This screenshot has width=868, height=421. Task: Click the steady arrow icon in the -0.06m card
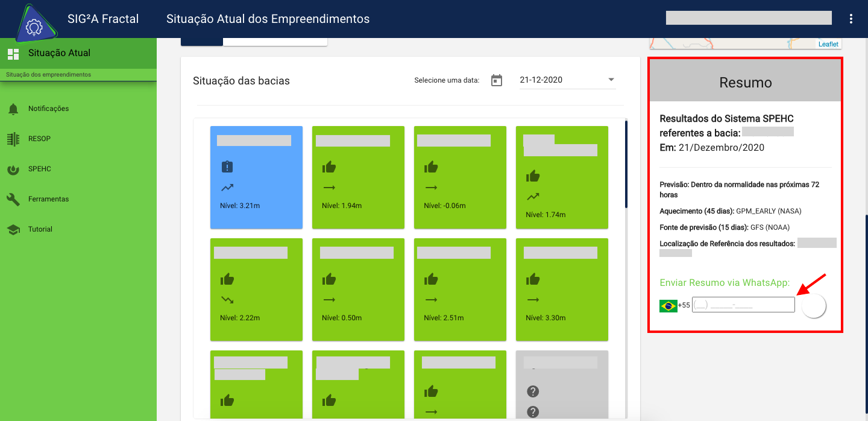click(x=431, y=188)
